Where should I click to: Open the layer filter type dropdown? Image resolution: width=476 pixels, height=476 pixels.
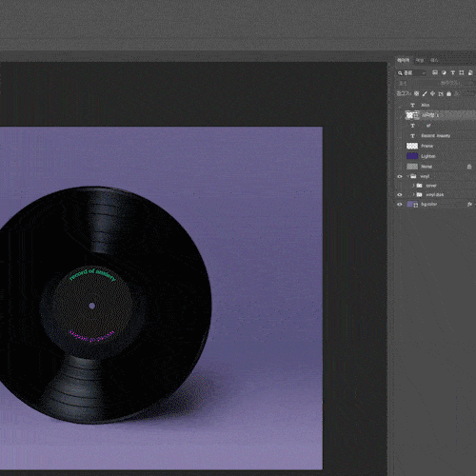pyautogui.click(x=411, y=73)
